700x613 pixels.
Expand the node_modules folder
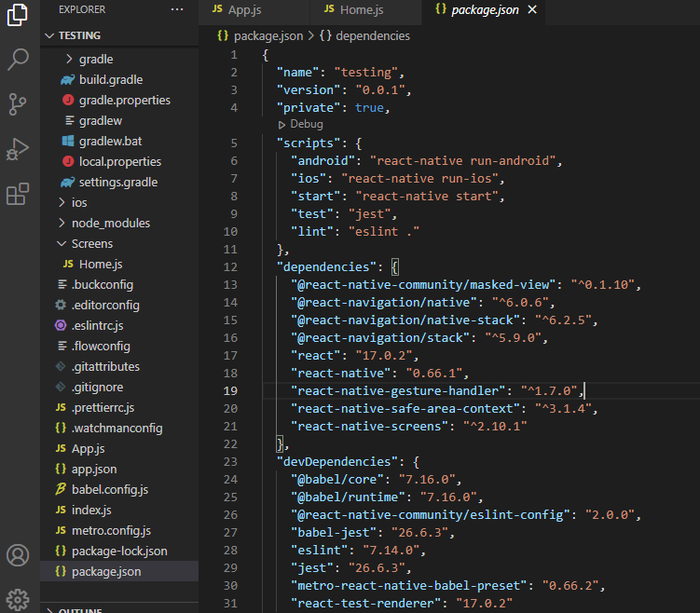(62, 223)
